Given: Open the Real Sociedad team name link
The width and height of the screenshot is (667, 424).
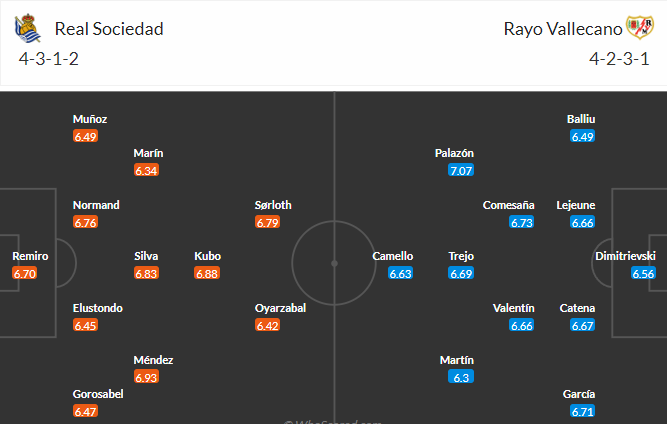Looking at the screenshot, I should click(109, 29).
